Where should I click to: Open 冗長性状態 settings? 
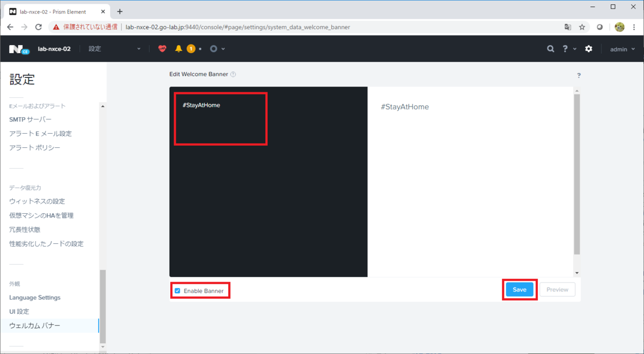pyautogui.click(x=25, y=229)
